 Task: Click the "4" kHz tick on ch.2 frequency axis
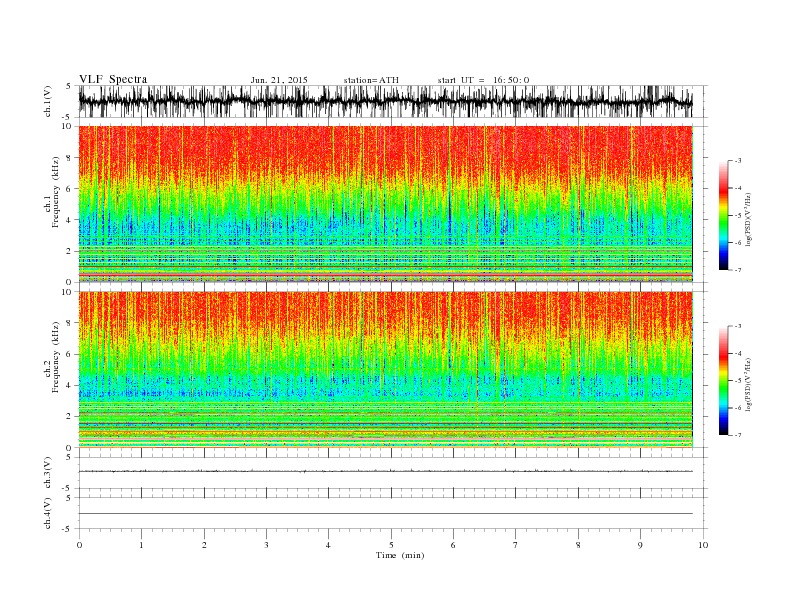[x=69, y=385]
